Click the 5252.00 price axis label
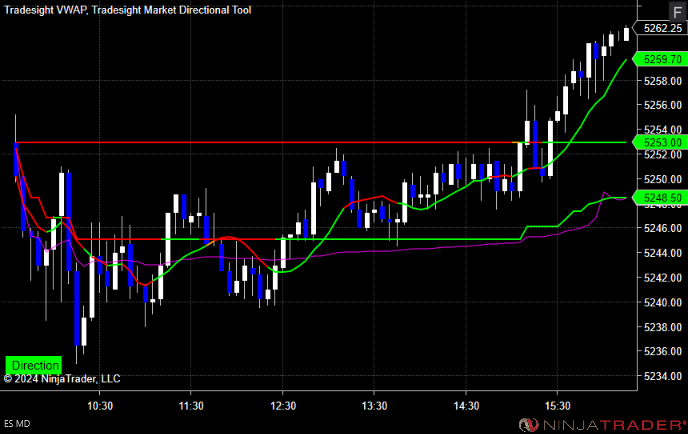688x434 pixels. point(663,155)
